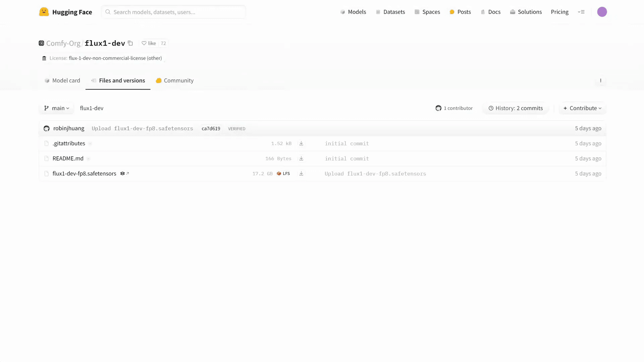This screenshot has height=362, width=644.
Task: Click the Hugging Face hugging emoji logo
Action: pos(44,12)
